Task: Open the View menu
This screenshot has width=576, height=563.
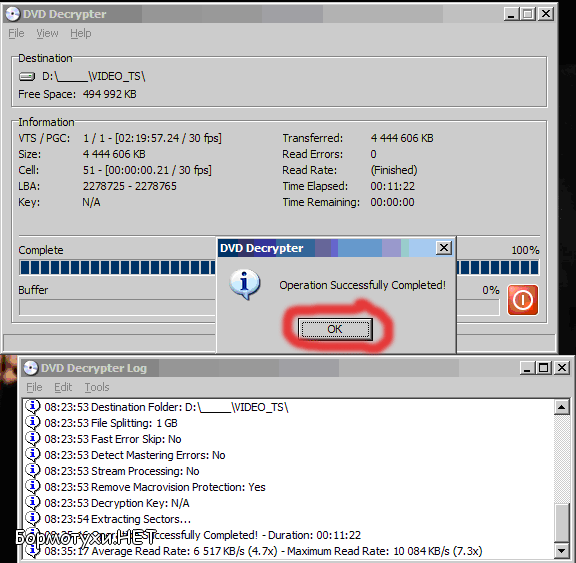Action: [47, 33]
